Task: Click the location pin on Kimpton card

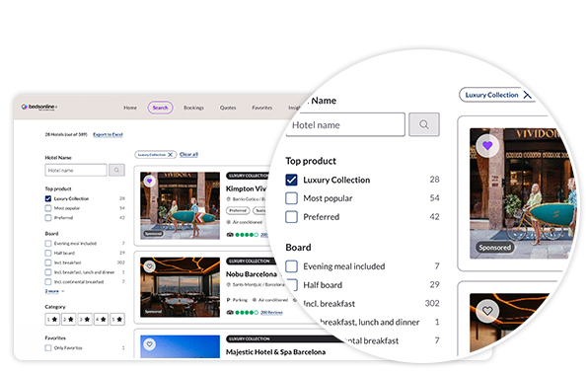Action: point(228,199)
